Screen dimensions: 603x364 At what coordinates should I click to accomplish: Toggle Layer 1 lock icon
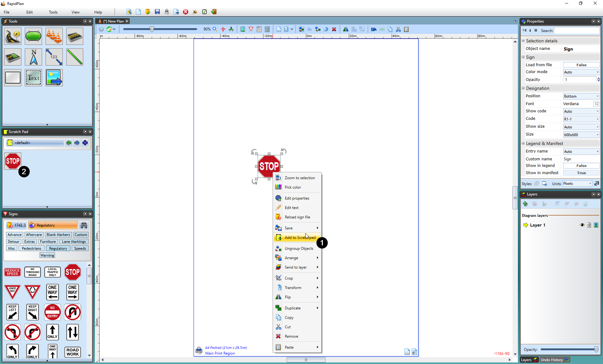589,225
